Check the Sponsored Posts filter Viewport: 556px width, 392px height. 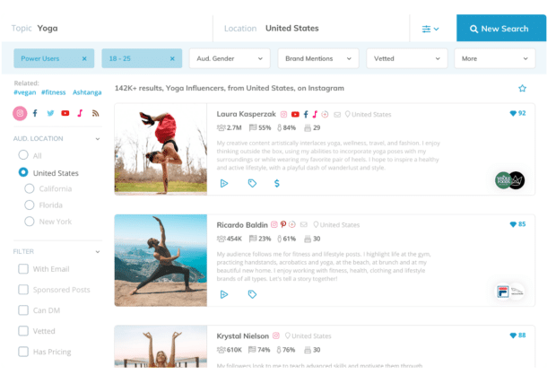[x=24, y=290]
